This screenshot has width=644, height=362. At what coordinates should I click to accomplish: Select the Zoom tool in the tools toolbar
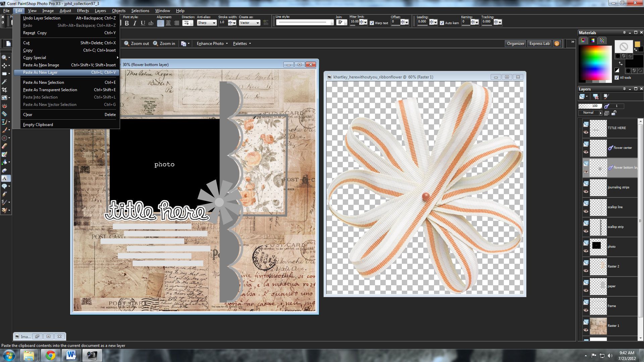4,57
